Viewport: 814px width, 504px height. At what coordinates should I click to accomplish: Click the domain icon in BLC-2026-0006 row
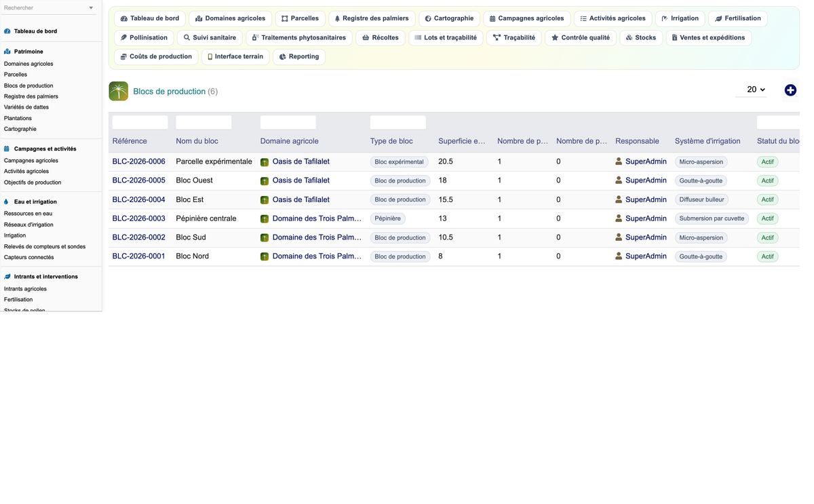coord(265,162)
